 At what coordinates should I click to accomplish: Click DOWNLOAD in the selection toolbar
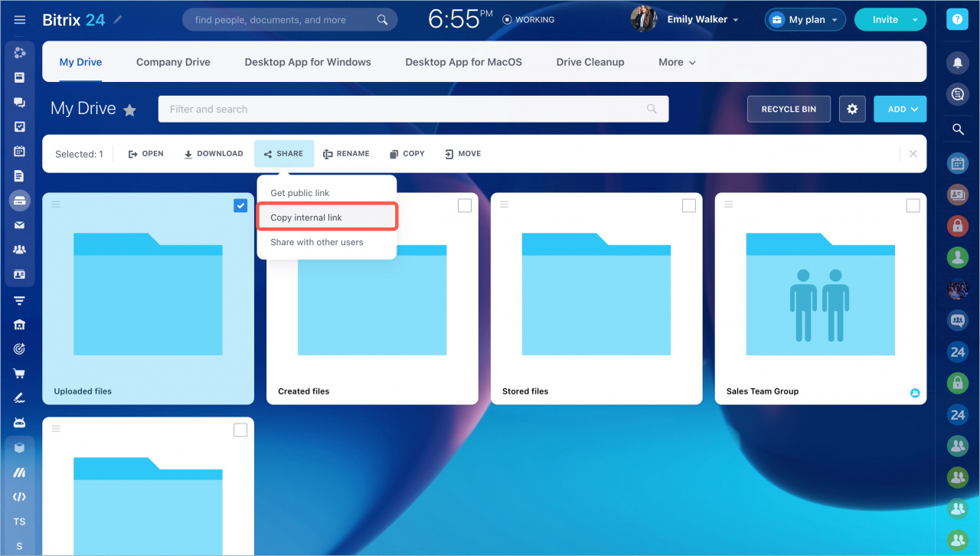(213, 154)
